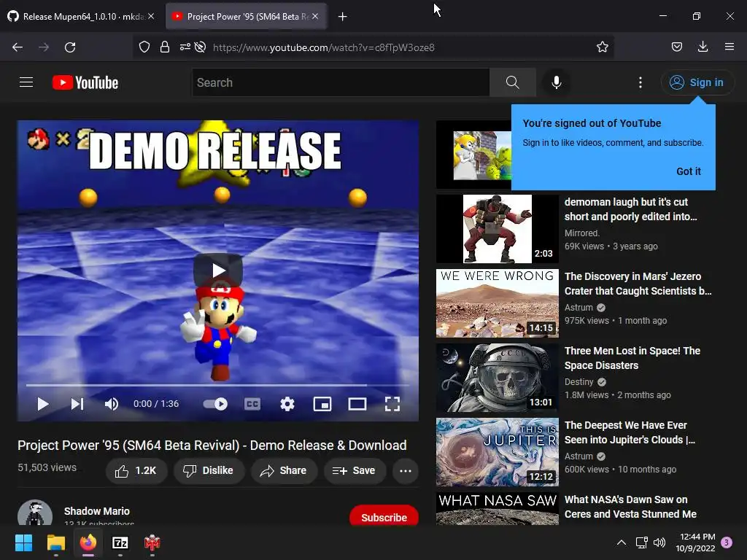Enter full screen mode
The height and width of the screenshot is (560, 747).
[x=392, y=404]
